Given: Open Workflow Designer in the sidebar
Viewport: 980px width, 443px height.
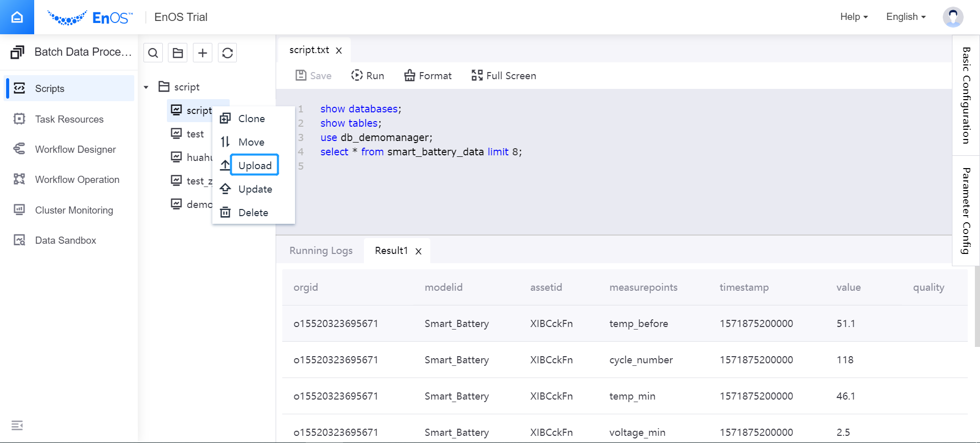Looking at the screenshot, I should pyautogui.click(x=69, y=149).
